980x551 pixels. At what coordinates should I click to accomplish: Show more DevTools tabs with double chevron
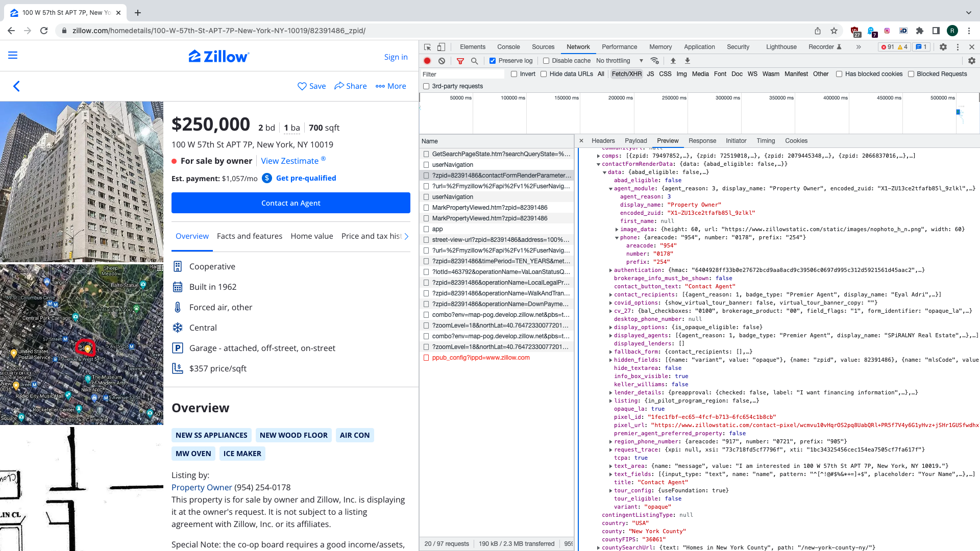point(859,47)
